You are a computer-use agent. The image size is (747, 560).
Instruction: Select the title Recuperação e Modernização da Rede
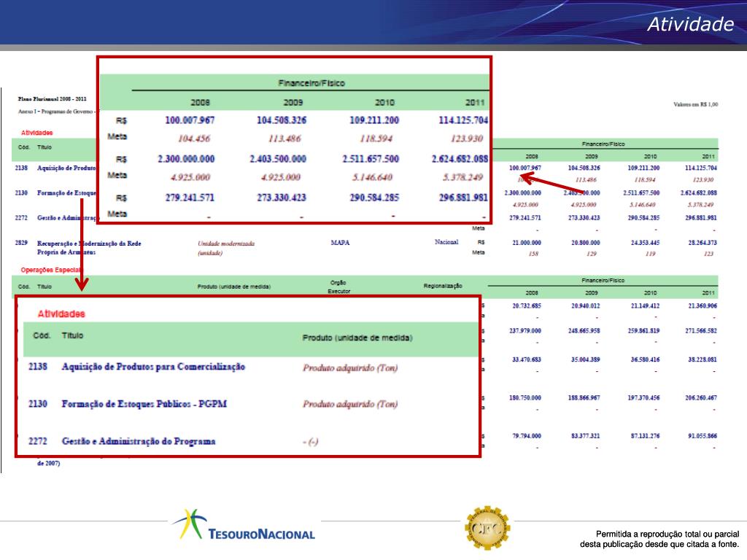click(89, 244)
